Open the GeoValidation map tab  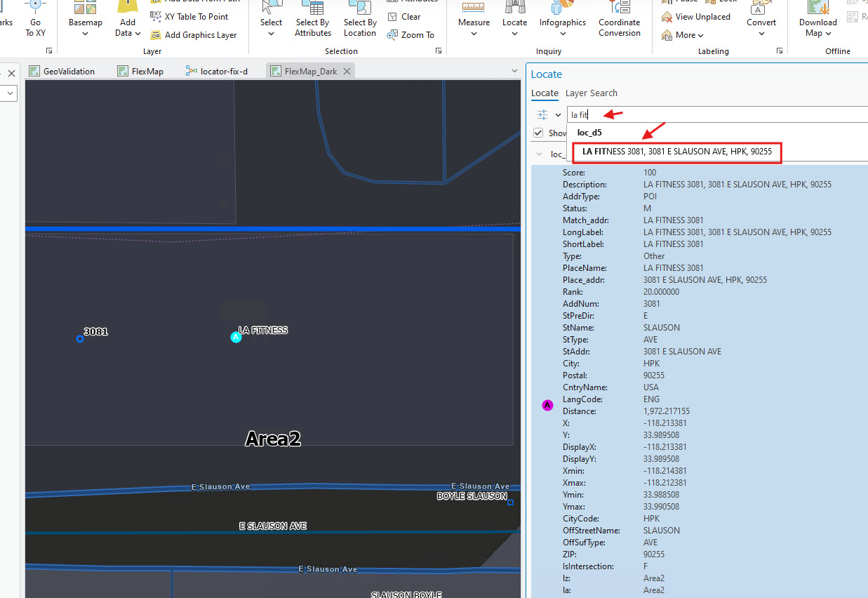coord(62,71)
